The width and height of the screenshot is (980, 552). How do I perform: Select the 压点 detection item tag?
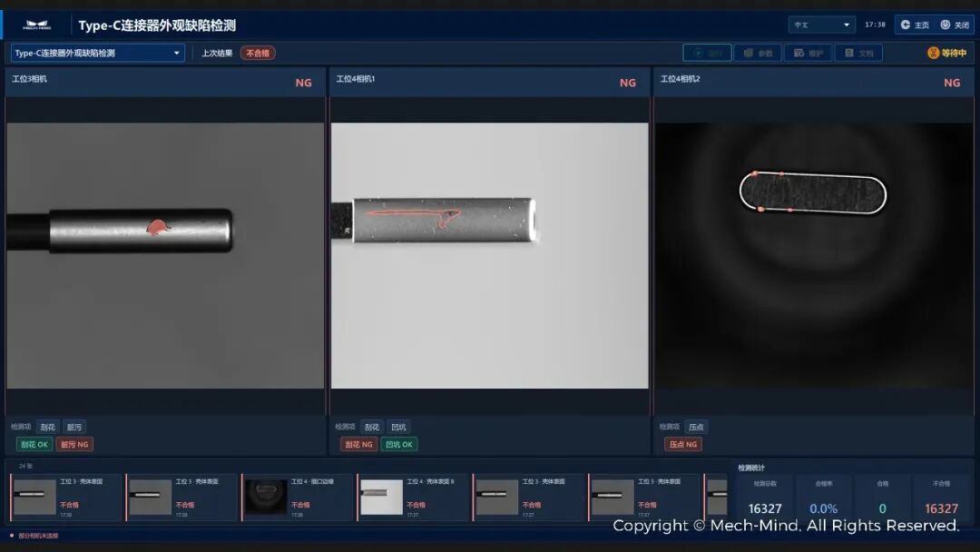click(x=696, y=427)
